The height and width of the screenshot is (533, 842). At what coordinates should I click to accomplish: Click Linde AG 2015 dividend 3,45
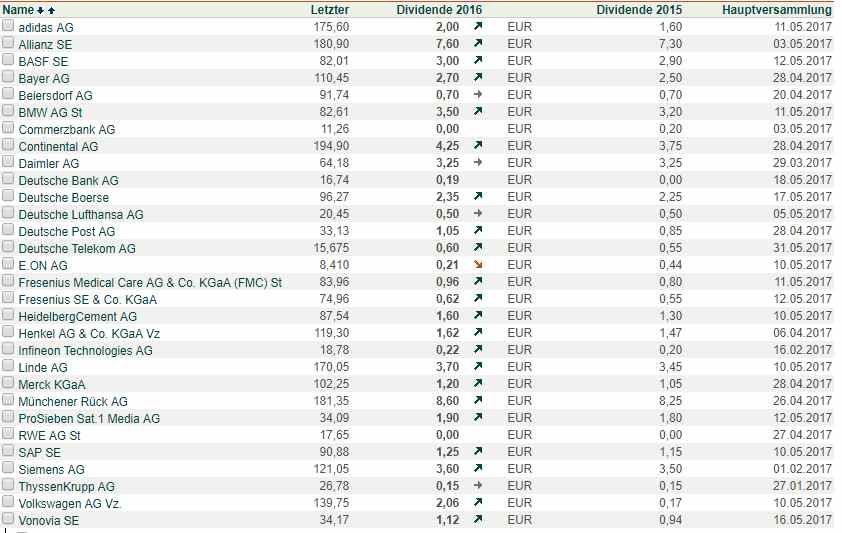click(671, 367)
